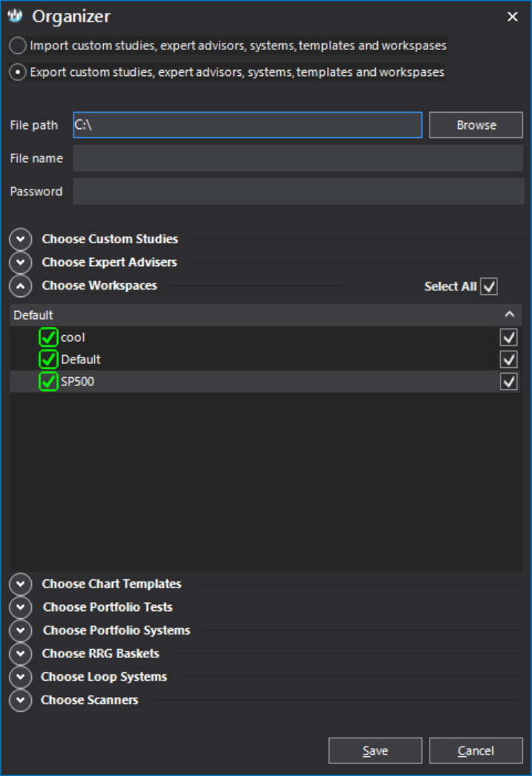
Task: Collapse Choose Workspaces with its round arrow icon
Action: tap(21, 286)
